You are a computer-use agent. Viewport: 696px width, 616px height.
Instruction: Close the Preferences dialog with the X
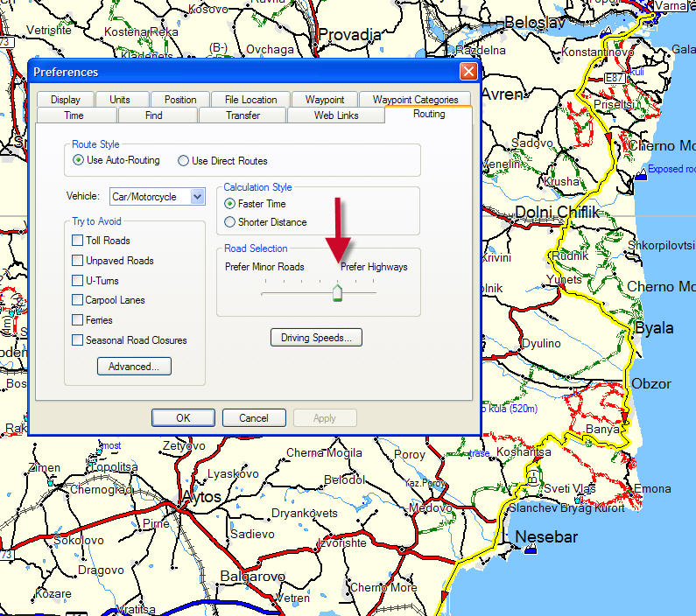coord(468,72)
